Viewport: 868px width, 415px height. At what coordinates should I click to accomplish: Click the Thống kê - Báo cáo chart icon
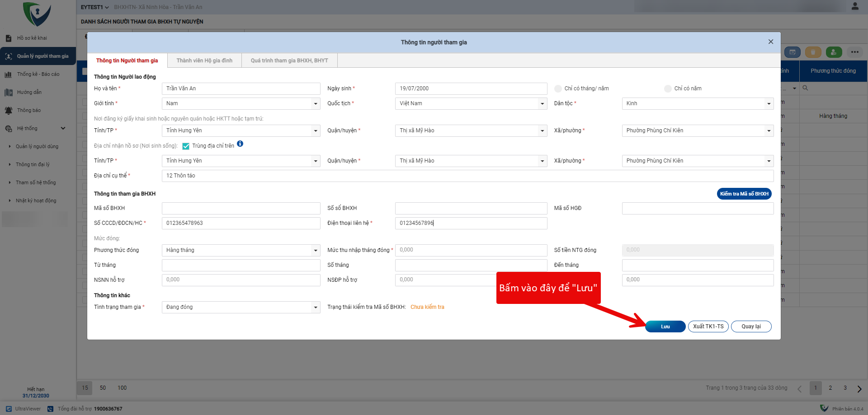click(x=8, y=75)
